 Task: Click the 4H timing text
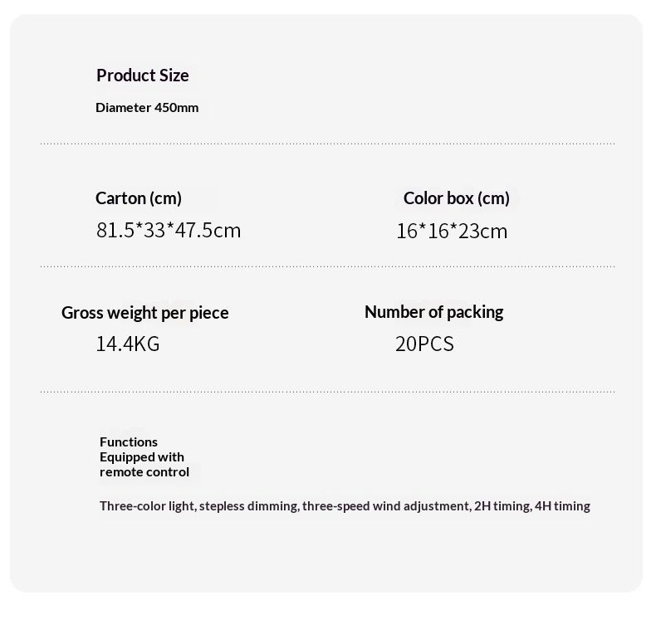click(x=562, y=505)
